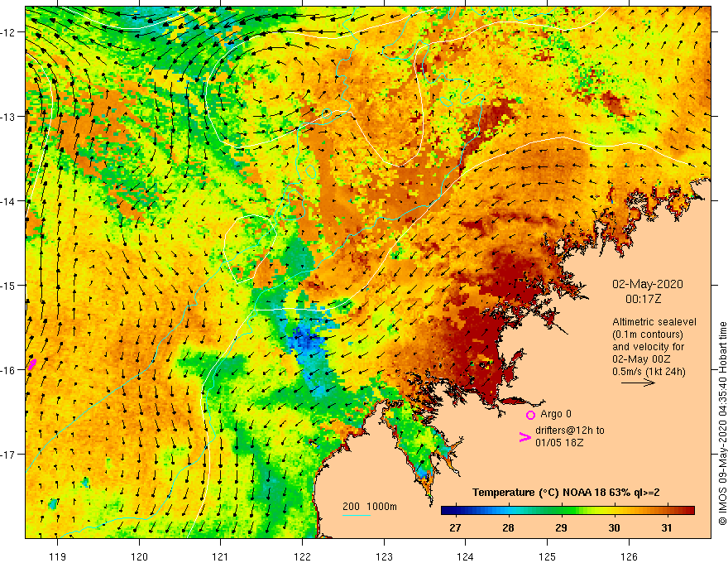Click the magenta drifters arrowhead legend symbol
Screen dimensions: 728x563
click(x=524, y=436)
